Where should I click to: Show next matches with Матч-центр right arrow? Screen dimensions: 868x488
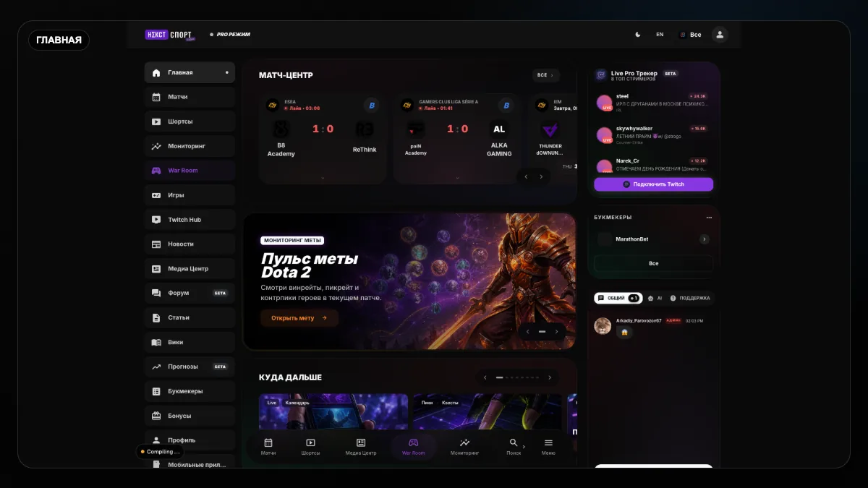(541, 176)
